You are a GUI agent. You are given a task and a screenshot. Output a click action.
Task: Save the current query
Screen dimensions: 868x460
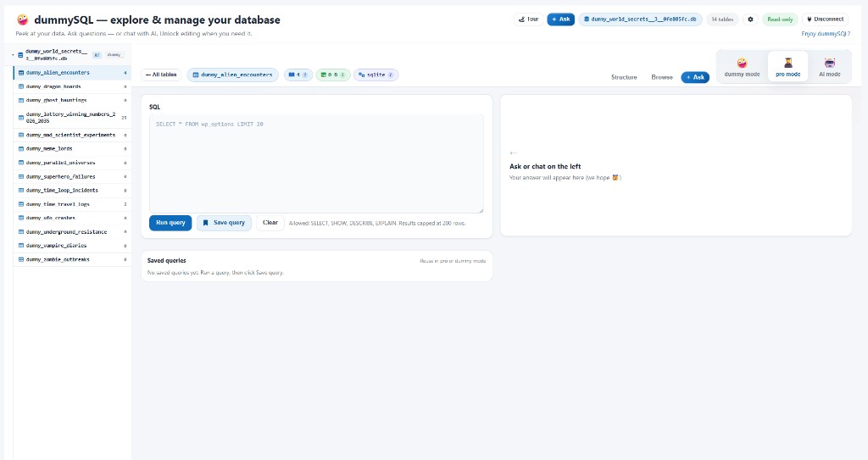click(224, 223)
